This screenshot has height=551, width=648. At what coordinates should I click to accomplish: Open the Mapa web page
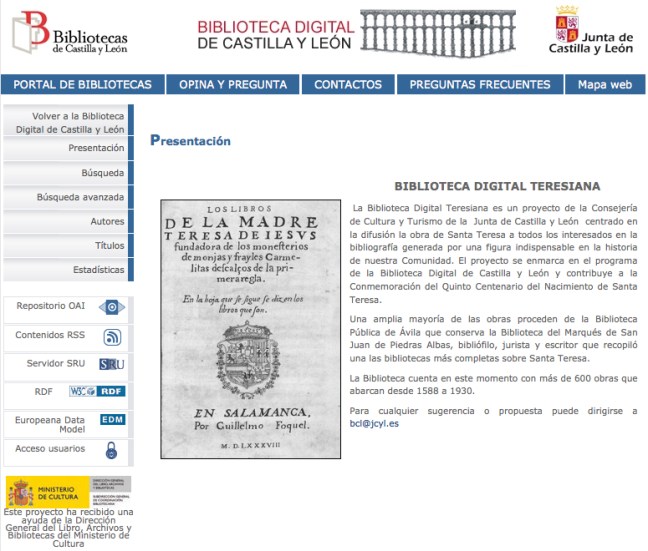point(604,85)
